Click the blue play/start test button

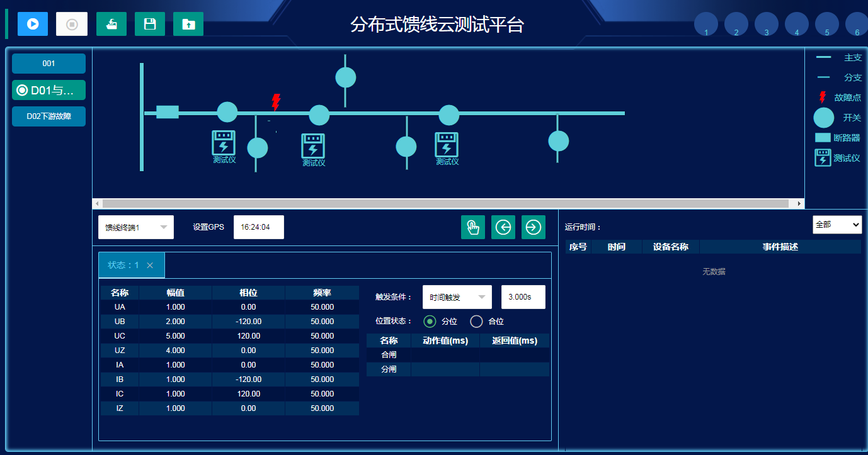[x=33, y=24]
